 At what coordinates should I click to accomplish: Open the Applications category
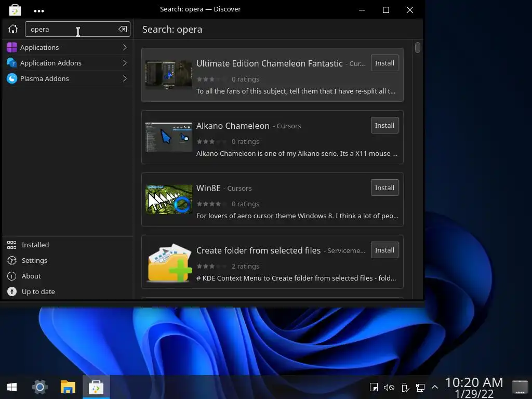[68, 47]
